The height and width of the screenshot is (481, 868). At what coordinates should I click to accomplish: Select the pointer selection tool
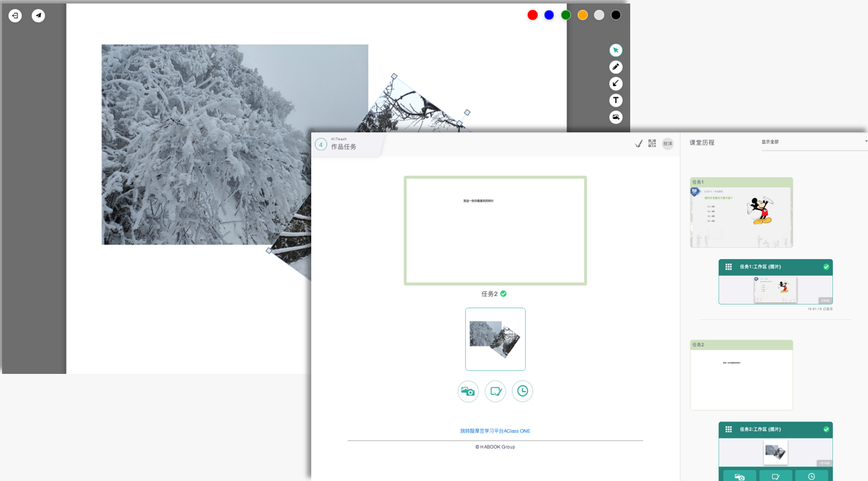pos(616,50)
